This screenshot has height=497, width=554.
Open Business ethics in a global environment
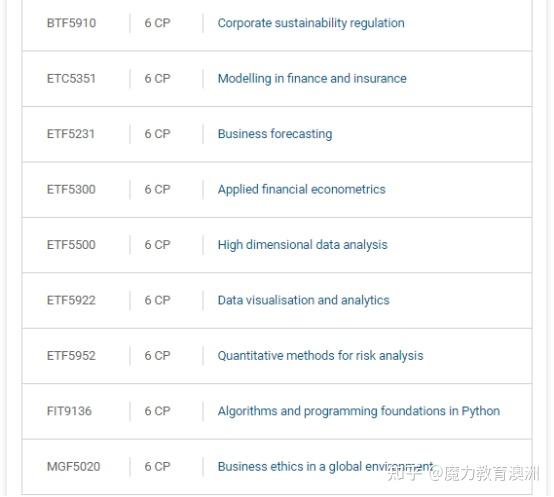click(x=325, y=467)
